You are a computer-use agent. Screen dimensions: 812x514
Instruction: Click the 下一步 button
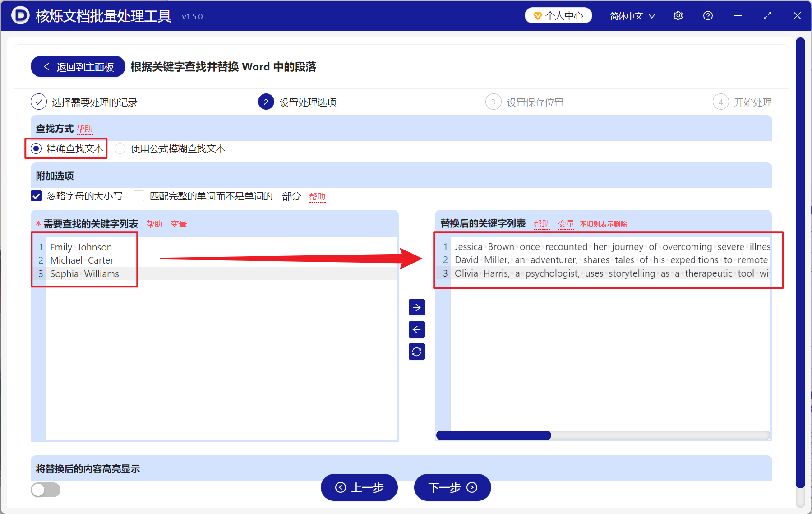pos(452,488)
